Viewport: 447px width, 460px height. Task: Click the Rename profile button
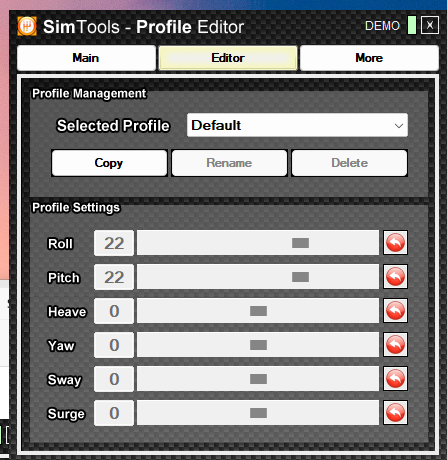[229, 163]
